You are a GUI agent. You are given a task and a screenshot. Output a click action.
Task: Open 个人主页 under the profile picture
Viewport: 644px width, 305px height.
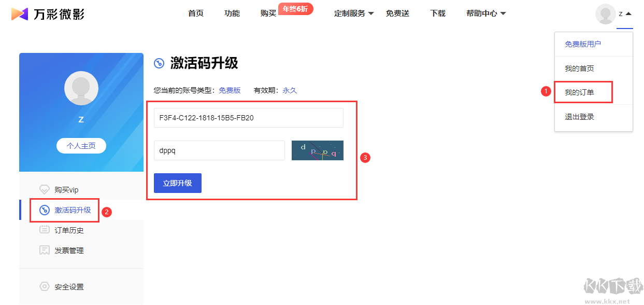click(81, 146)
